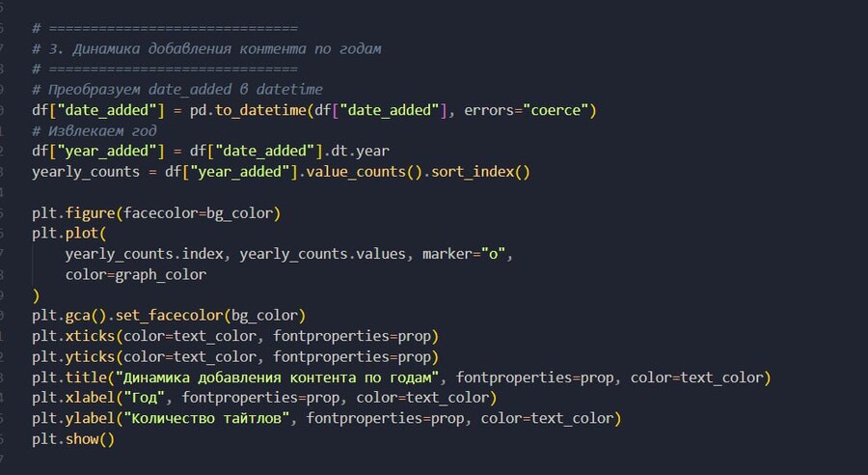Place cursor on the plt.yticks line

click(x=235, y=356)
